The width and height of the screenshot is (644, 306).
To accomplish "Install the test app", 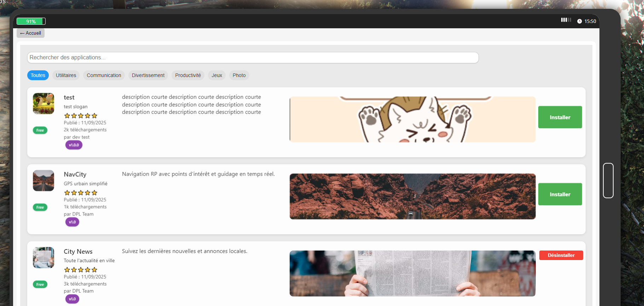I will [x=560, y=117].
